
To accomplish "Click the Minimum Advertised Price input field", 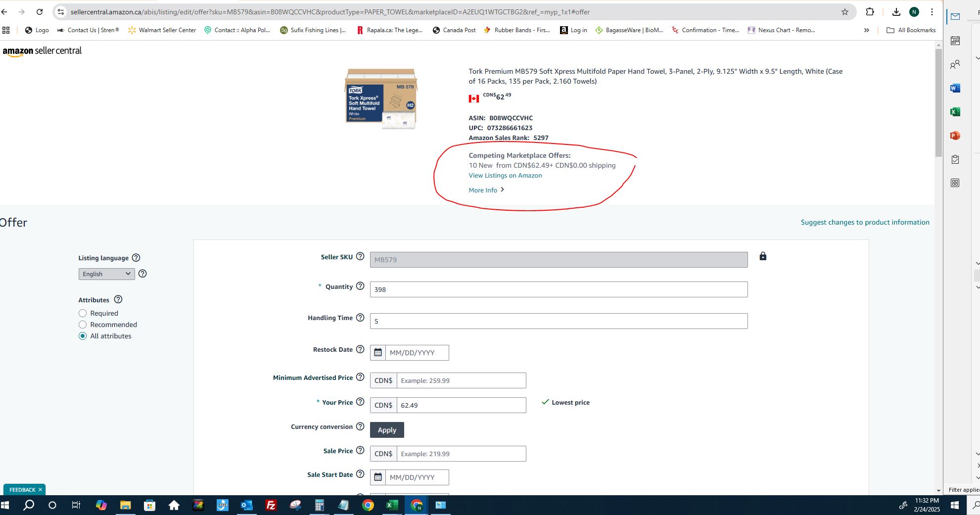I will coord(461,380).
